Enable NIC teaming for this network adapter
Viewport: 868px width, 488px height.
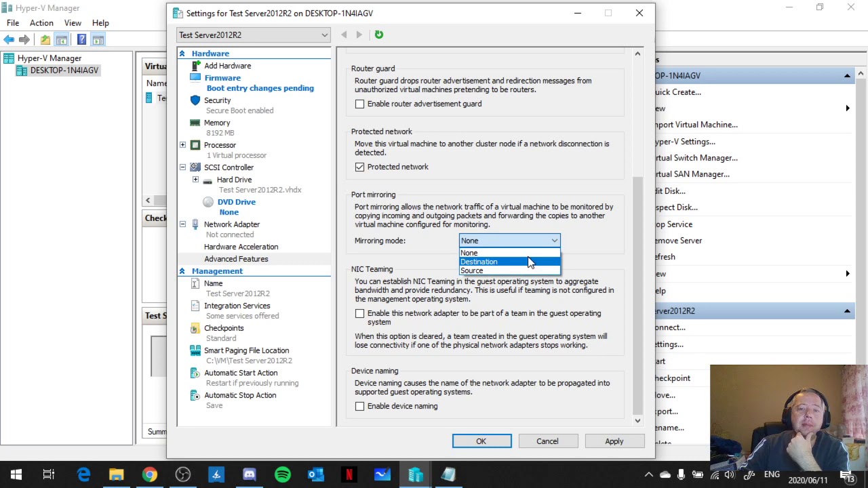coord(359,313)
